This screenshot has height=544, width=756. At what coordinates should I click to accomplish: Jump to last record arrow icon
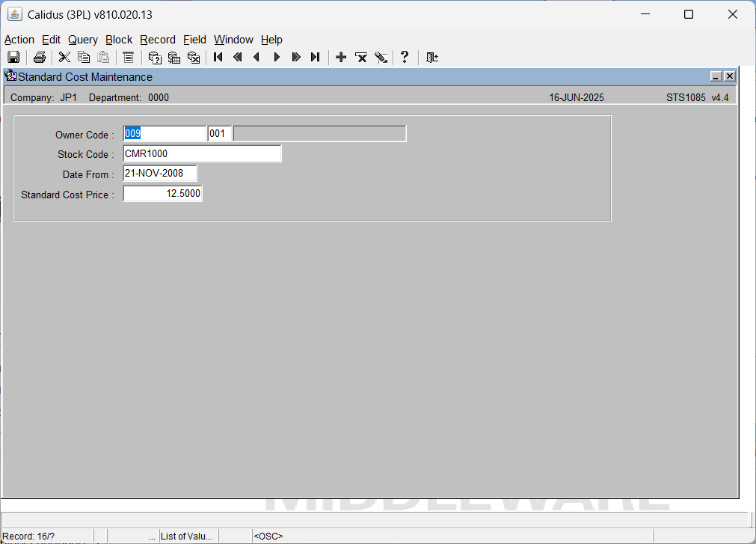[x=316, y=58]
